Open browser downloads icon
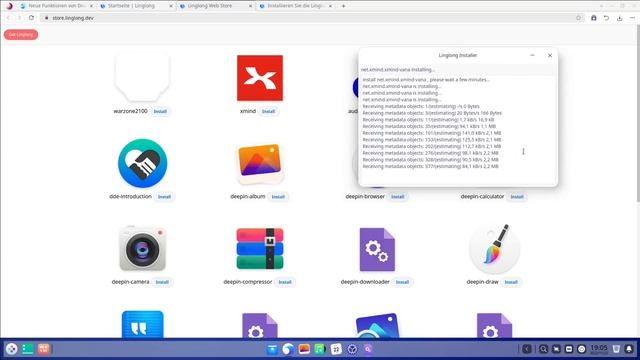Screen dimensions: 640x360 coord(620,18)
